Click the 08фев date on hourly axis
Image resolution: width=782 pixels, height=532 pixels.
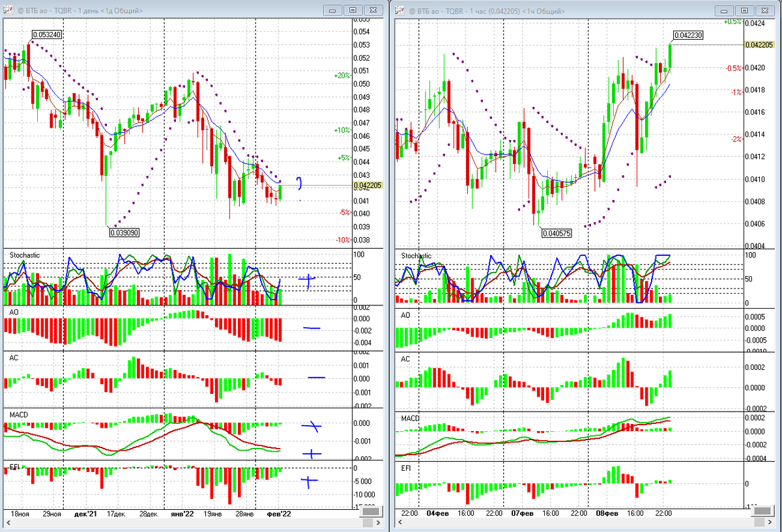point(607,514)
